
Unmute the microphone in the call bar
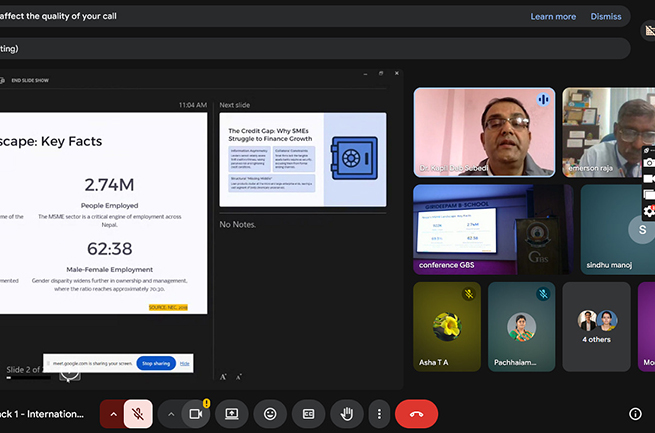[x=139, y=413]
